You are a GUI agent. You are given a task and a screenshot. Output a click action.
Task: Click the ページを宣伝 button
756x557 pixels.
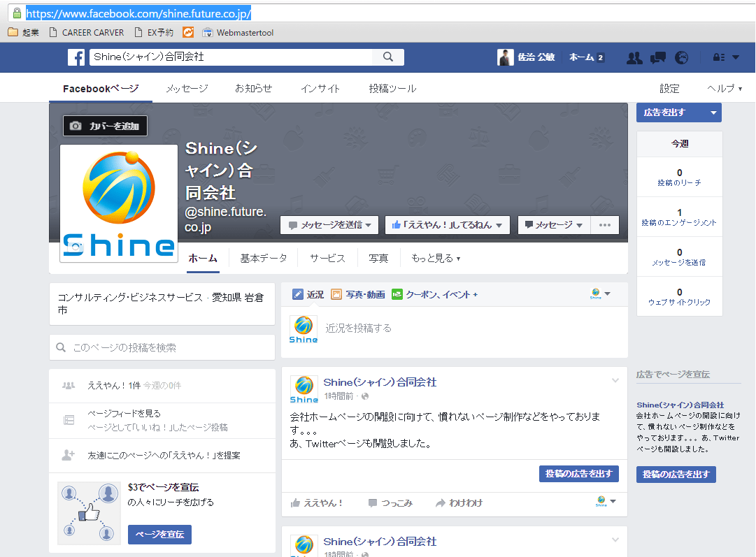(x=159, y=535)
